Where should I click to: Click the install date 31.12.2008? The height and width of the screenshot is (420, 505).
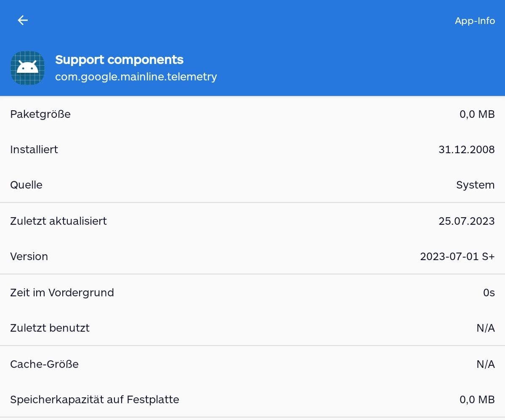pyautogui.click(x=466, y=149)
